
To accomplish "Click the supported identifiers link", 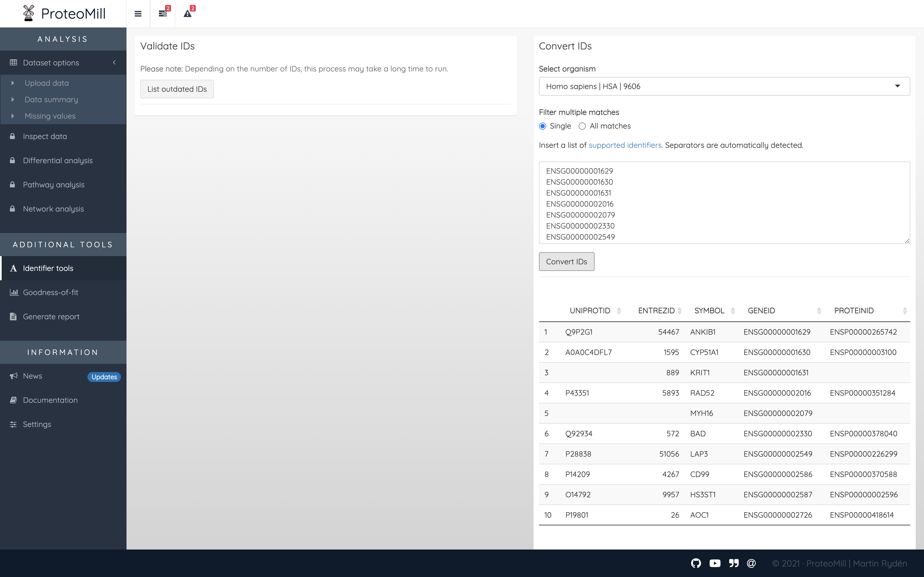I will pyautogui.click(x=625, y=145).
